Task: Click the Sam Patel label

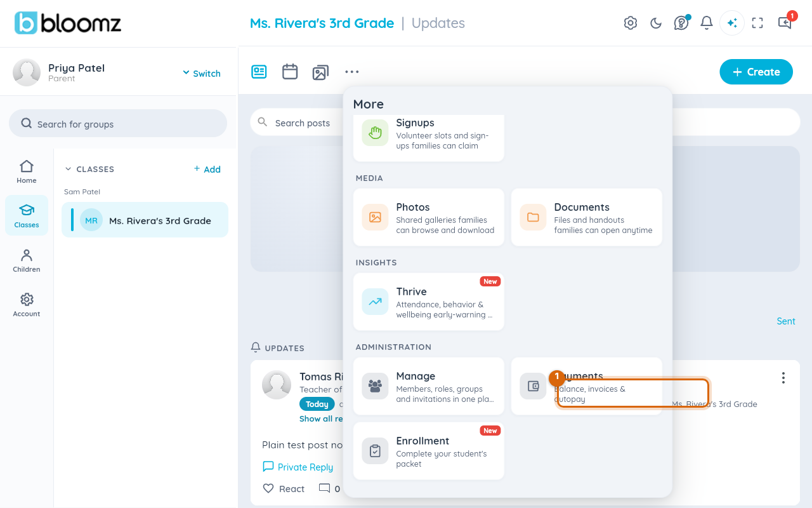Action: [82, 192]
